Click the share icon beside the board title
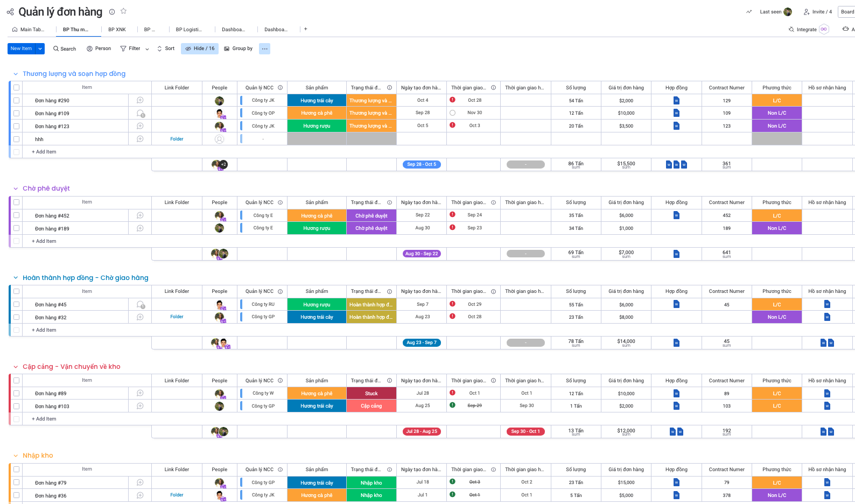Viewport: 855px width, 504px height. pos(10,12)
